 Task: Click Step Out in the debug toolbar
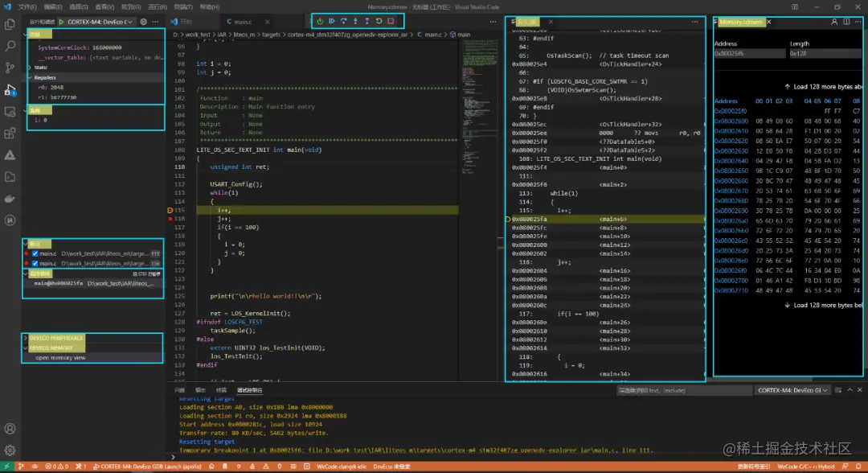367,21
